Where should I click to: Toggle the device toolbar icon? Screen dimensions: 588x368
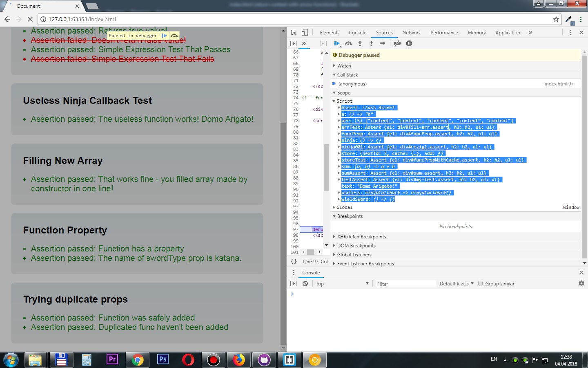(x=305, y=32)
